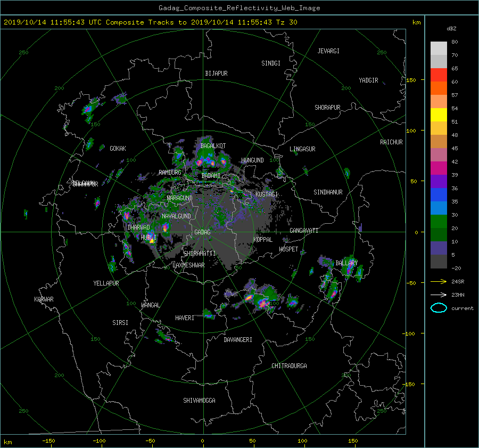Select the KUSTAGI label
The width and height of the screenshot is (479, 448).
(x=267, y=194)
